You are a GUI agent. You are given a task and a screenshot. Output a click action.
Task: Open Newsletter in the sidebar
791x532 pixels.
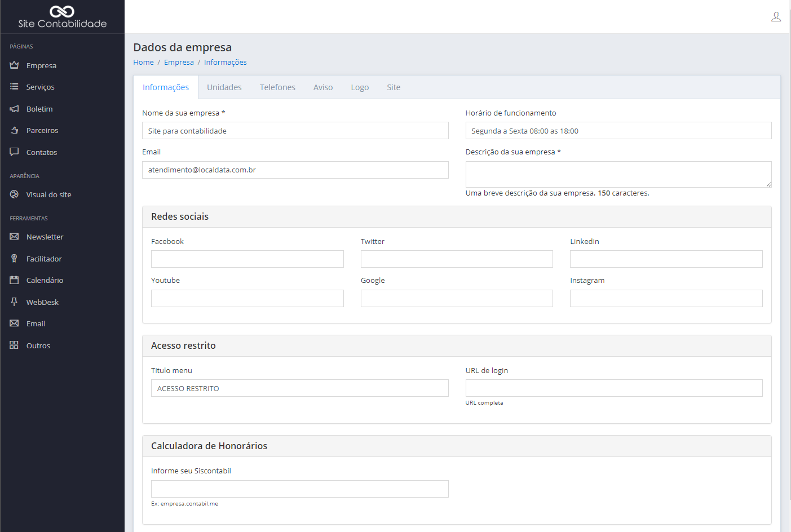click(45, 237)
